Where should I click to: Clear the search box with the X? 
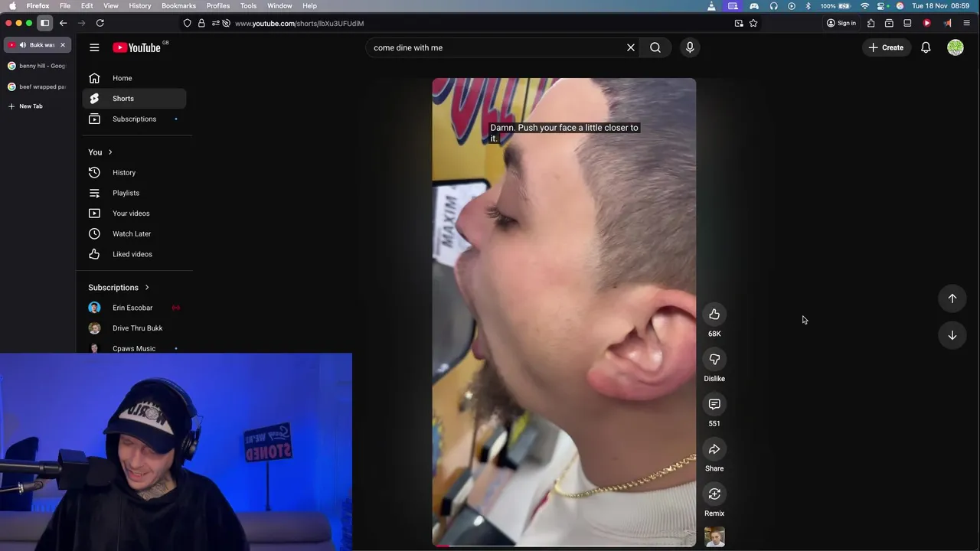(x=631, y=47)
